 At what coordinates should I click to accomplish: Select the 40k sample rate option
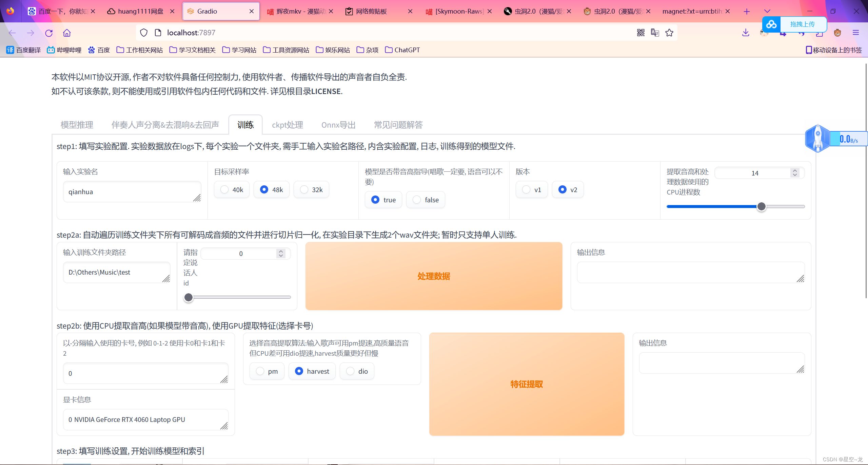[x=224, y=189]
